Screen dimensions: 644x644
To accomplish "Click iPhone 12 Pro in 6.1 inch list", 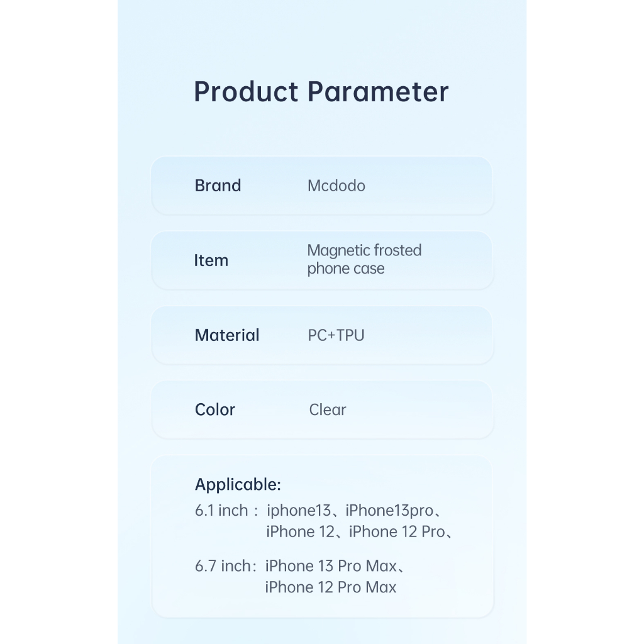I will (396, 531).
